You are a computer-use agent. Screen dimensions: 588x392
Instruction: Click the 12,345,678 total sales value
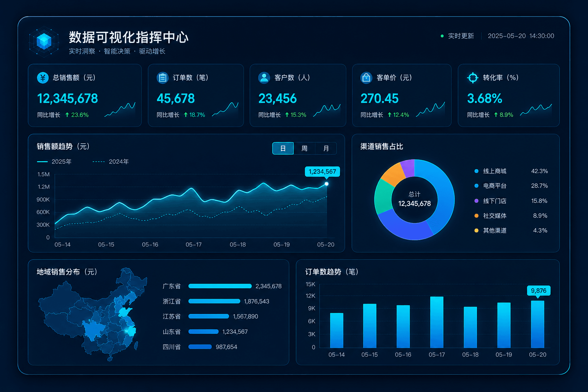point(68,99)
